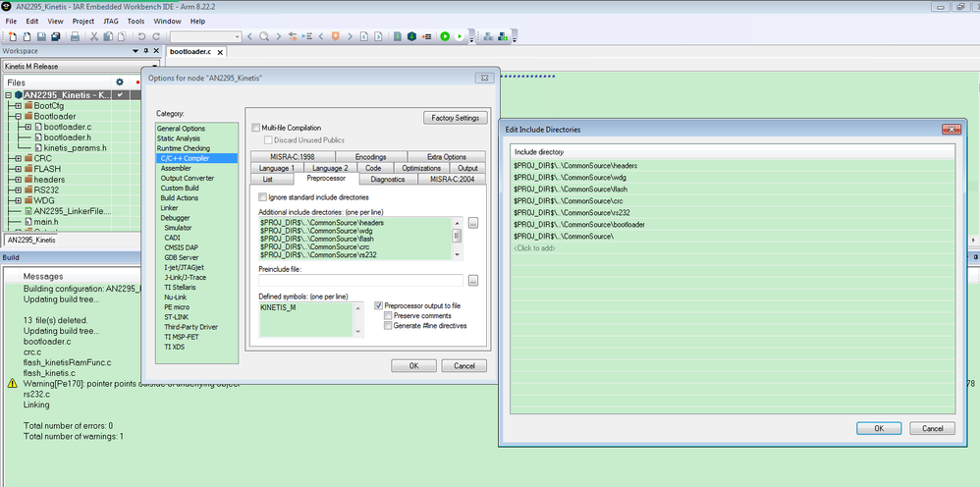980x487 pixels.
Task: Click Cancel in Edit Include Directories dialog
Action: [x=932, y=428]
